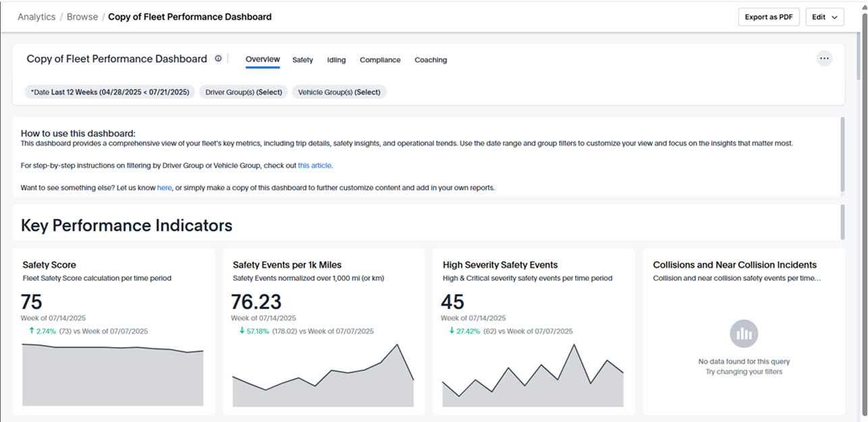Click the bar chart placeholder icon
This screenshot has height=422, width=868.
click(744, 333)
